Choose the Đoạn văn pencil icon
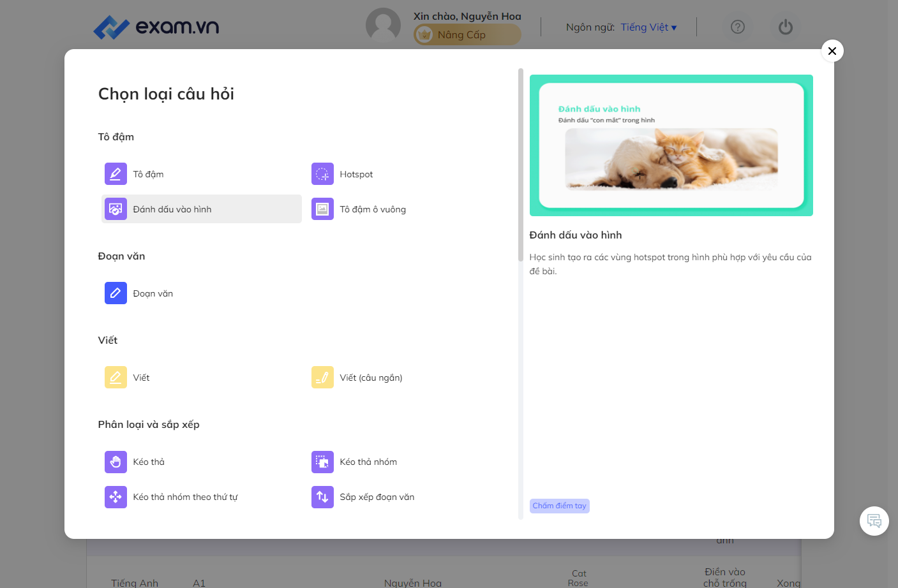The height and width of the screenshot is (588, 898). pos(116,293)
